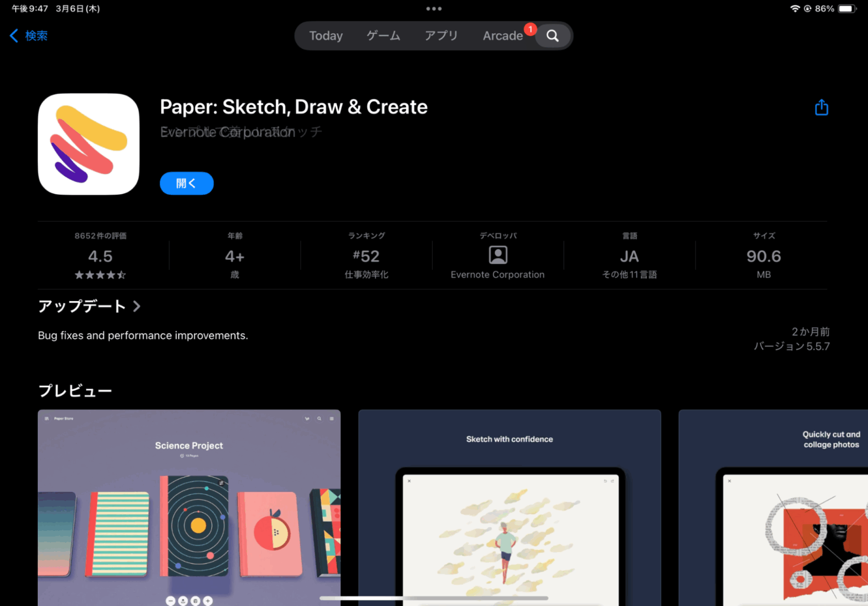The width and height of the screenshot is (868, 606).
Task: Tap the 8652件の評価 label
Action: 101,236
